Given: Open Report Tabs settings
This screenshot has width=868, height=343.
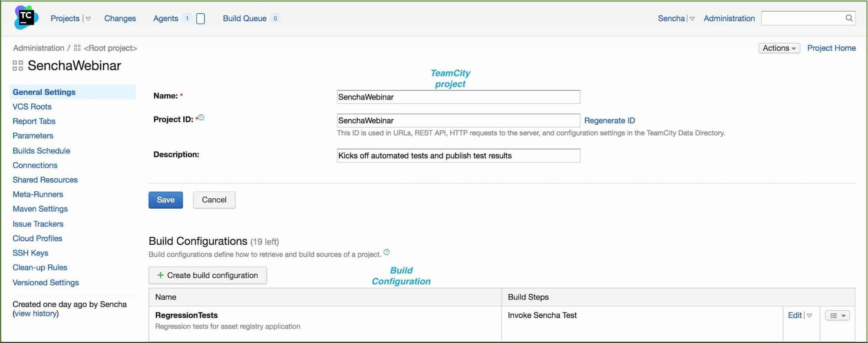Looking at the screenshot, I should [x=34, y=121].
